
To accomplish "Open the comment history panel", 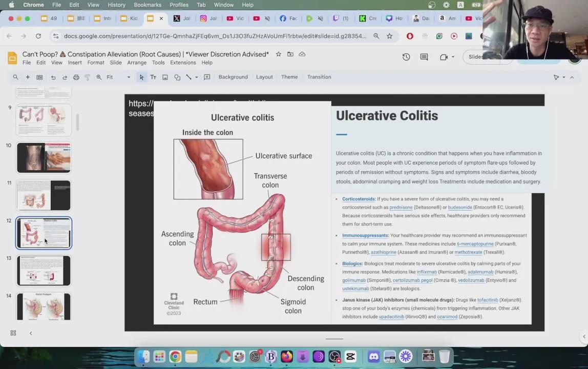I will pos(424,57).
